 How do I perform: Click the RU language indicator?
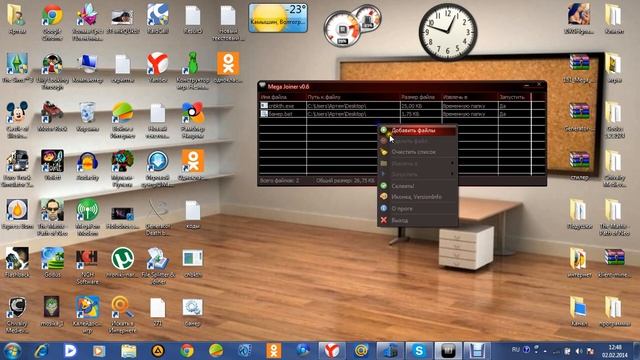click(x=516, y=350)
